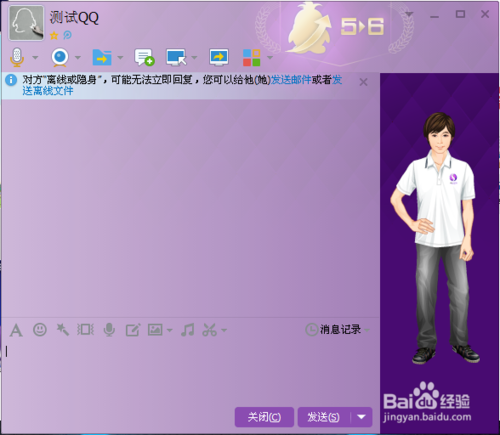Dismiss the offline notice bar

(x=363, y=82)
